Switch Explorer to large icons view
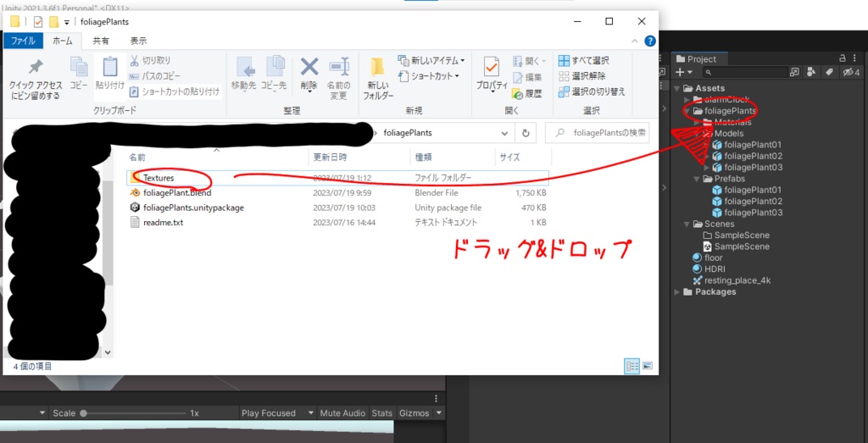Image resolution: width=868 pixels, height=443 pixels. pos(647,366)
